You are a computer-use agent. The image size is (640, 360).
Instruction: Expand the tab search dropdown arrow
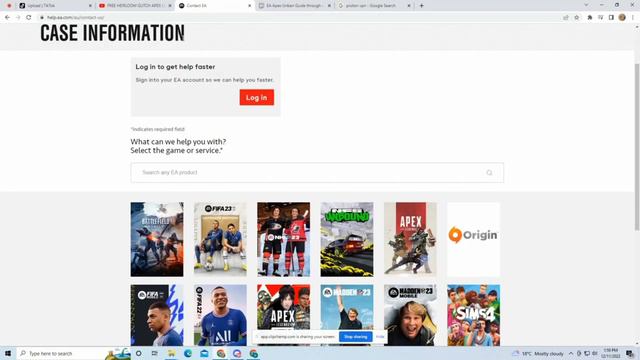pos(586,5)
